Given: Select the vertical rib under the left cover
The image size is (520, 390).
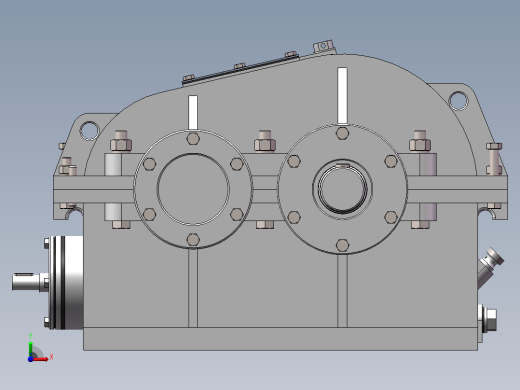Looking at the screenshot, I should click(x=193, y=288).
